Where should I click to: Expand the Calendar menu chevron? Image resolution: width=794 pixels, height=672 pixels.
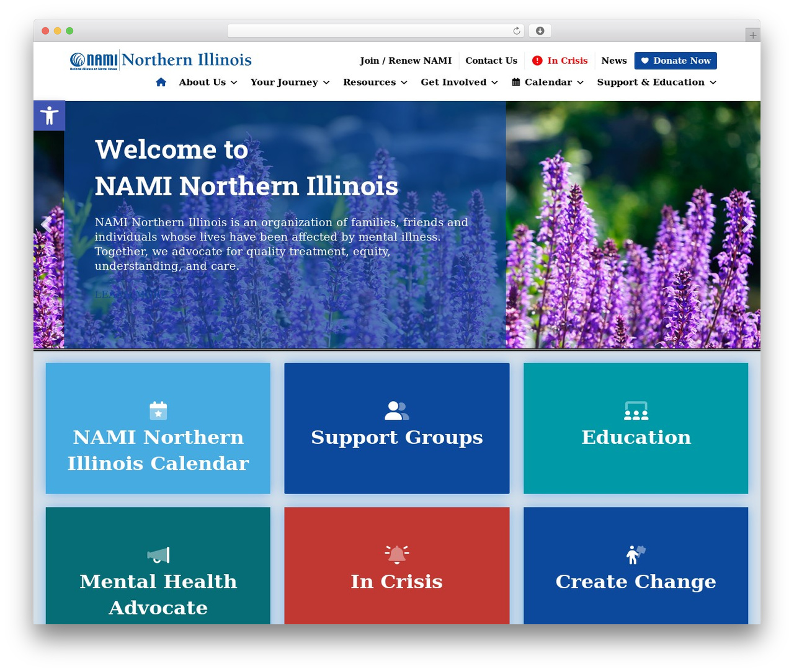point(580,82)
